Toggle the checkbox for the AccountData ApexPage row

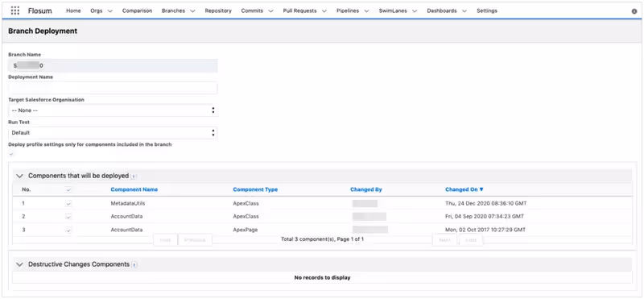click(68, 230)
